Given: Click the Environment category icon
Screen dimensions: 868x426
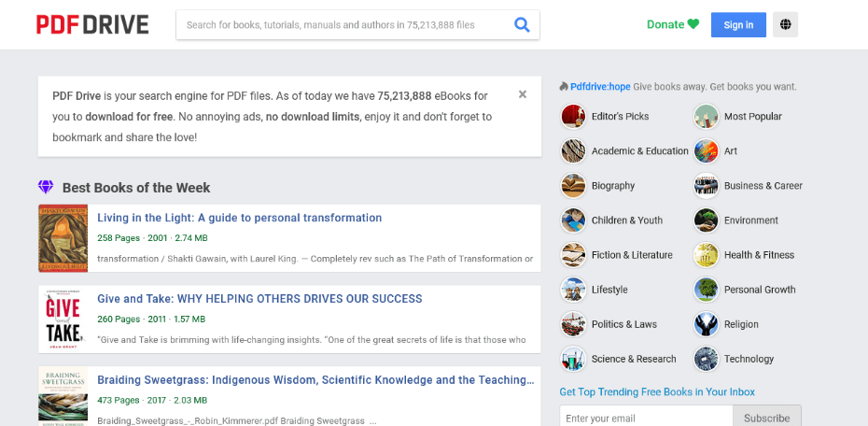Looking at the screenshot, I should click(706, 220).
